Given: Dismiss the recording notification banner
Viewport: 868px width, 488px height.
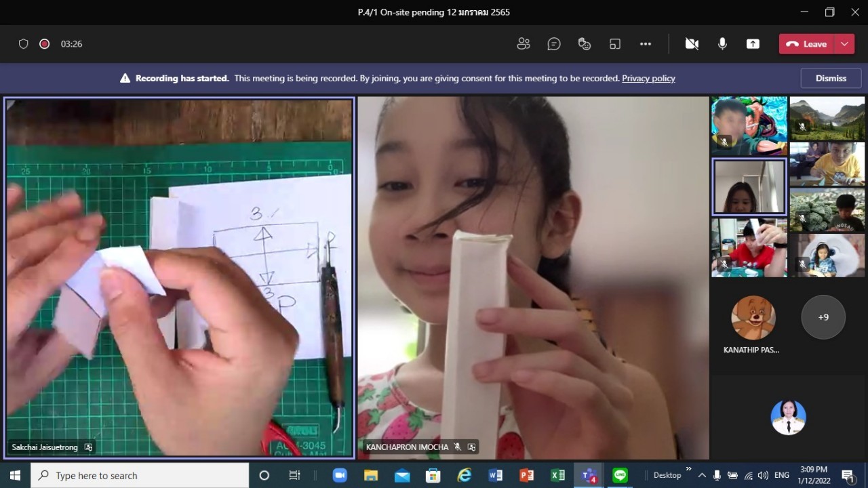Looking at the screenshot, I should click(831, 78).
